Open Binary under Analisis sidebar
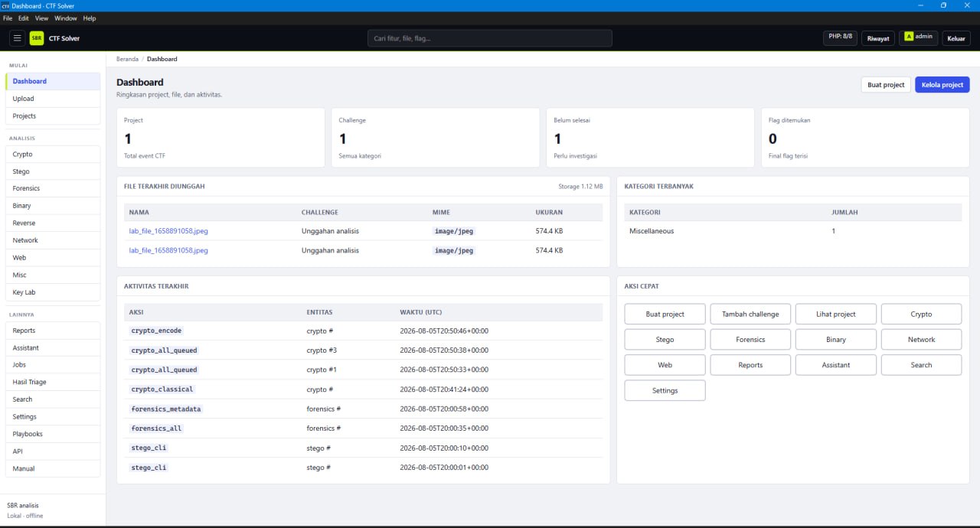The height and width of the screenshot is (528, 980). [53, 206]
